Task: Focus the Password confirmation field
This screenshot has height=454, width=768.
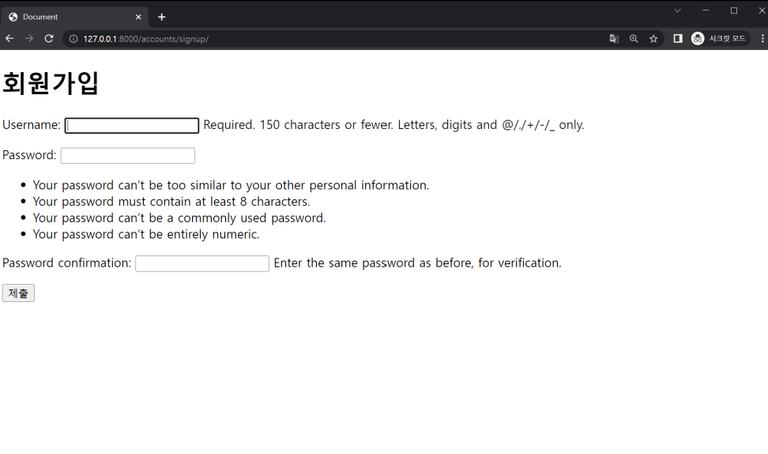Action: click(202, 263)
